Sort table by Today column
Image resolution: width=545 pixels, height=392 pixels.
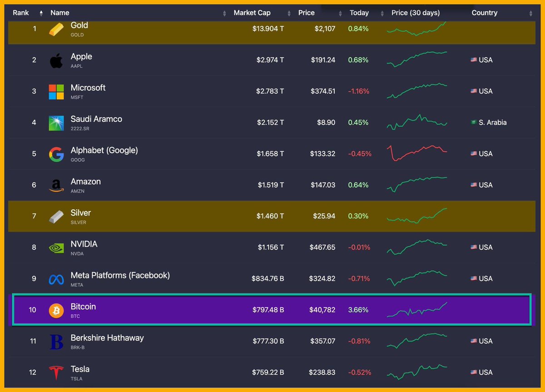pyautogui.click(x=359, y=13)
